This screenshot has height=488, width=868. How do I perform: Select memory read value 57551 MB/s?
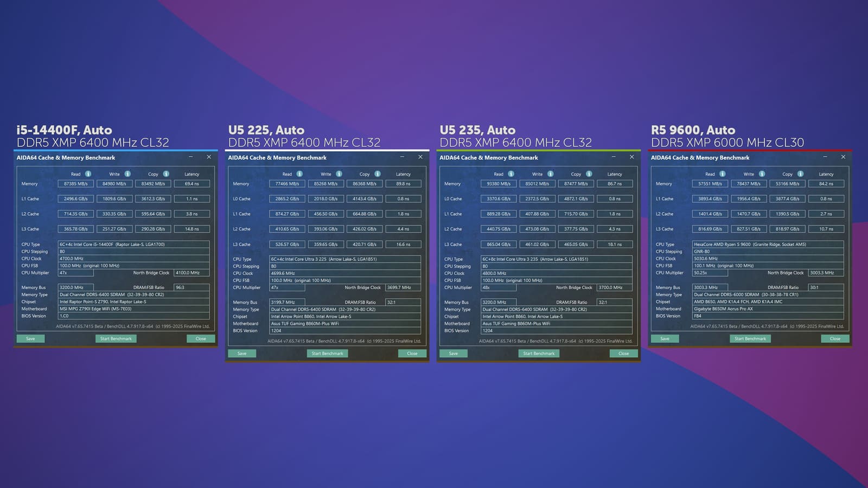710,184
